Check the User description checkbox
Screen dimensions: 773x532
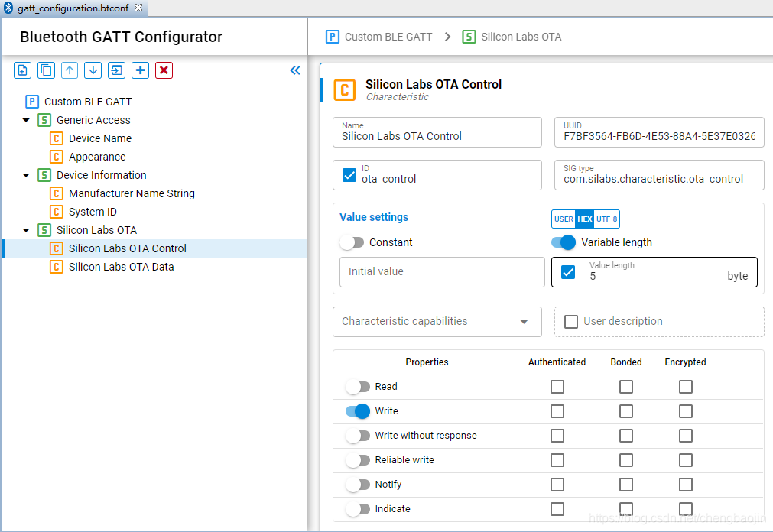(571, 322)
